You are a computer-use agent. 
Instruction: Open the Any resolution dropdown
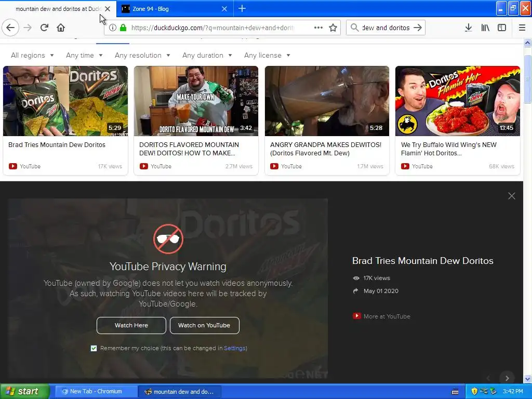pyautogui.click(x=142, y=55)
